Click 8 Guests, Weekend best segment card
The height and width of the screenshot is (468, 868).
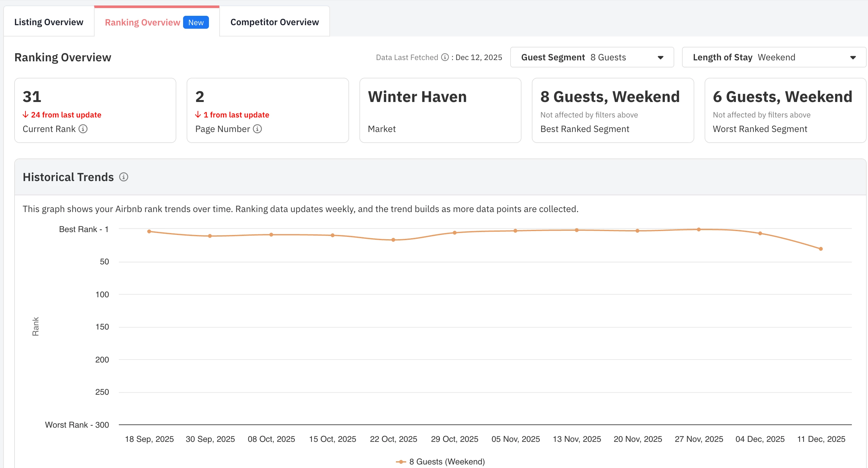point(613,110)
